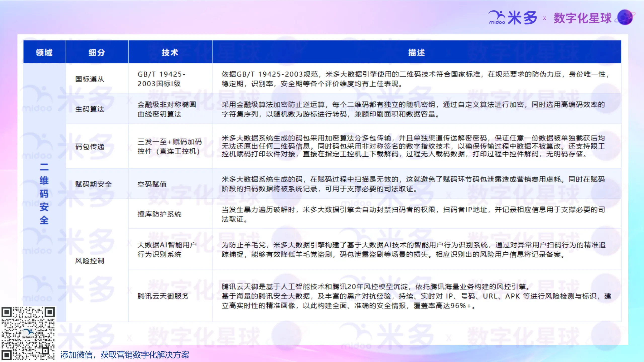The width and height of the screenshot is (644, 362).
Task: Click the 数字化星球 planet icon
Action: tap(625, 17)
